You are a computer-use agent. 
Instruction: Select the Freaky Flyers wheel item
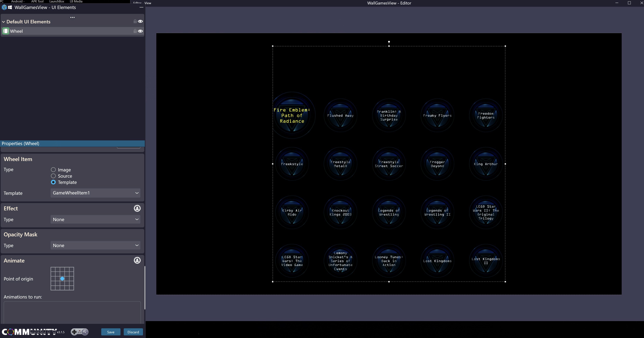coord(437,115)
